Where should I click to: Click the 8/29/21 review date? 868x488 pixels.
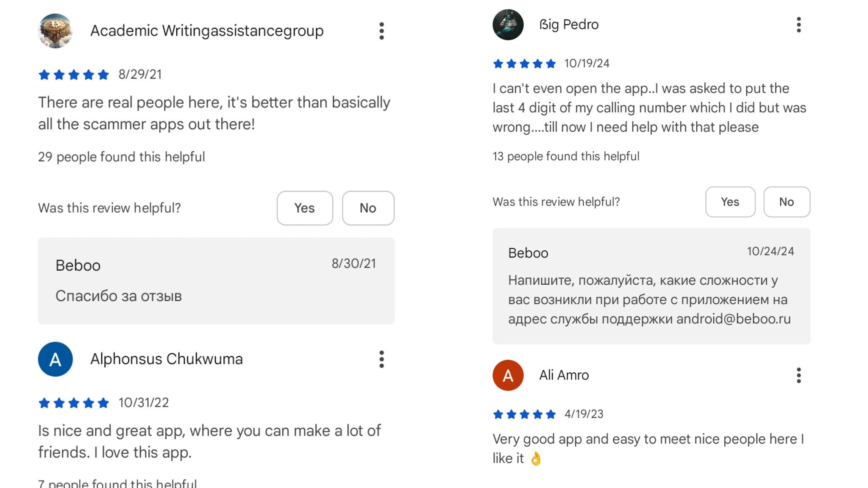(x=140, y=75)
